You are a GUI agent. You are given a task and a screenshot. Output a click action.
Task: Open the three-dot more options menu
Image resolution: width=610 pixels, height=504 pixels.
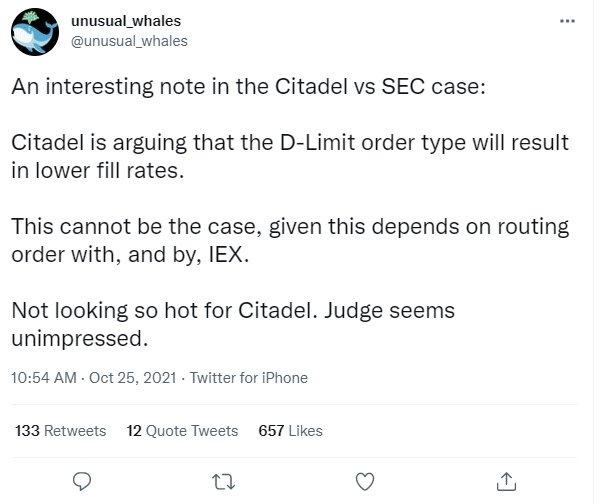click(x=567, y=21)
